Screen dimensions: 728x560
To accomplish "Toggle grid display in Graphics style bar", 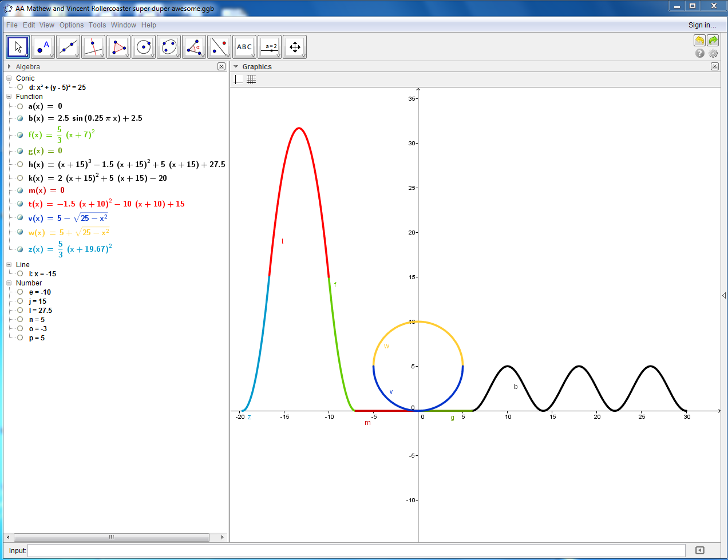I will [251, 80].
